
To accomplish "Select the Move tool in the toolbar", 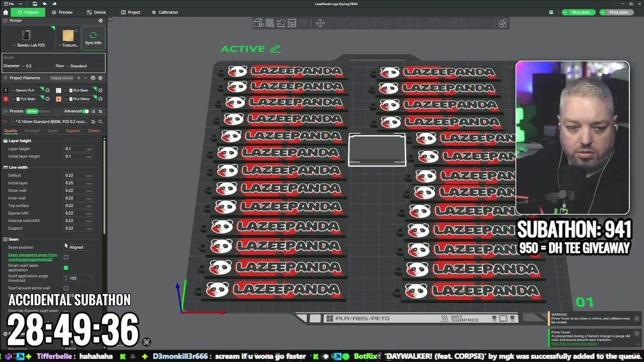I will point(320,23).
